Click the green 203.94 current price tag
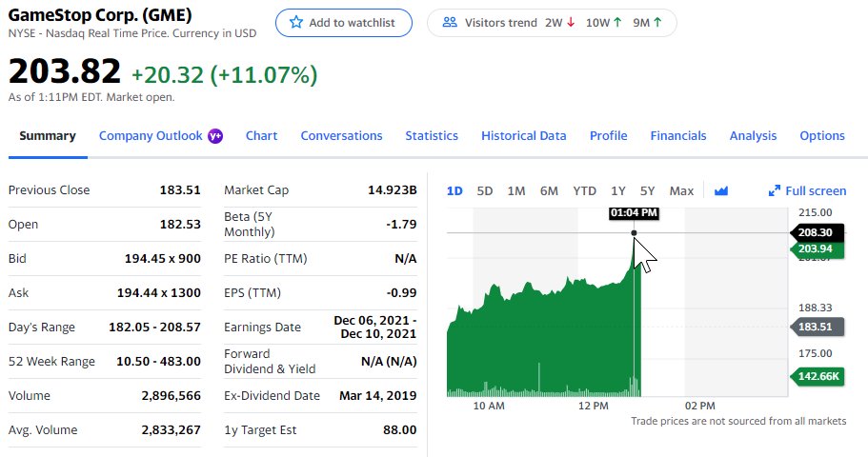Viewport: 868px width, 457px height. click(x=816, y=248)
